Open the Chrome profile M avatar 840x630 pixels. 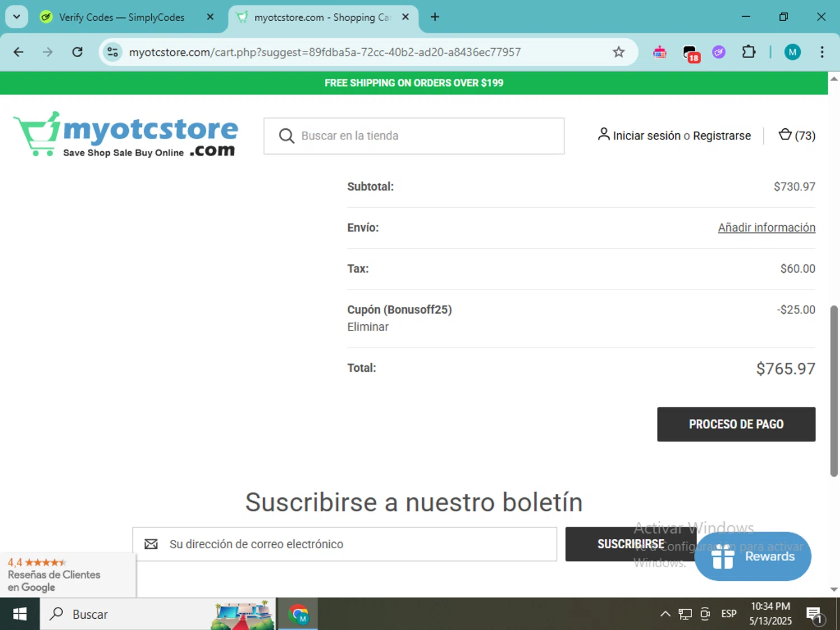792,52
